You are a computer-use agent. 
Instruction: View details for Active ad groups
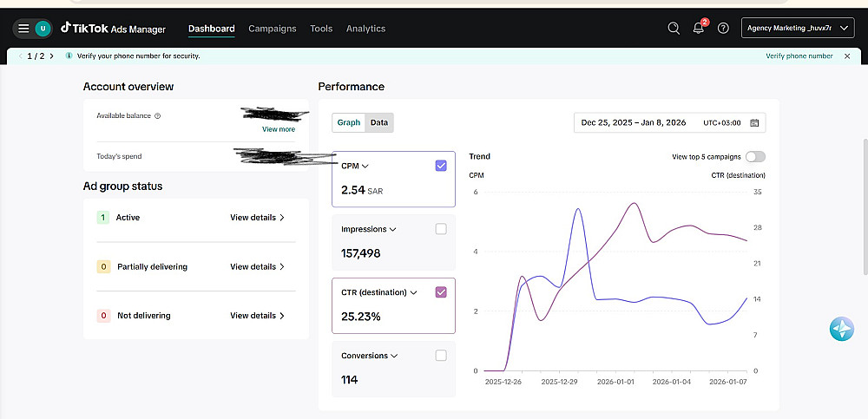point(257,218)
